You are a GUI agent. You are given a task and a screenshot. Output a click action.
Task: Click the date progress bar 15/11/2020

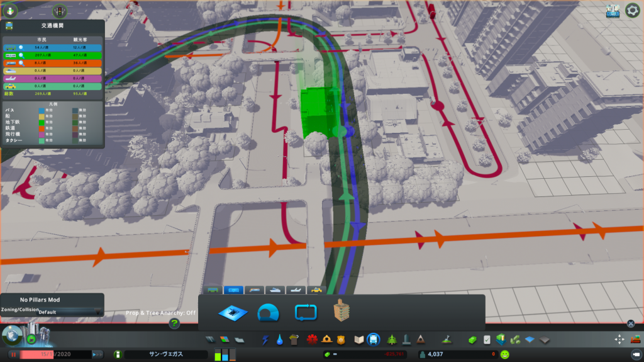56,354
